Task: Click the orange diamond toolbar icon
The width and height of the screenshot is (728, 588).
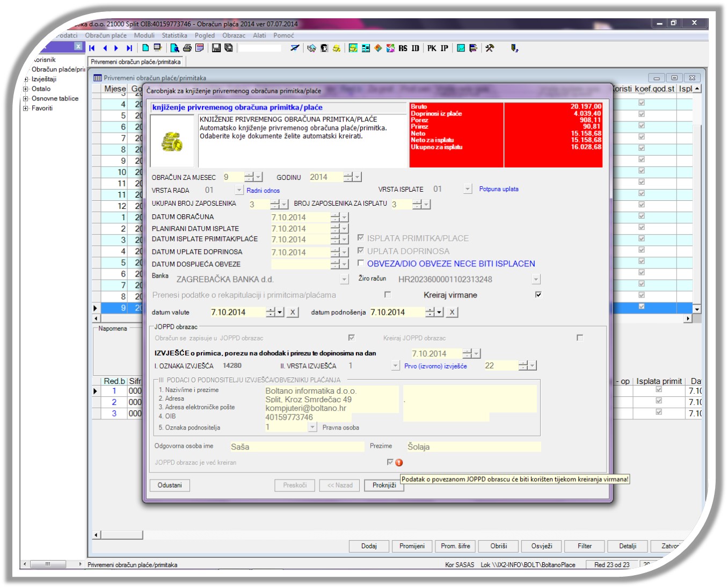Action: point(378,48)
